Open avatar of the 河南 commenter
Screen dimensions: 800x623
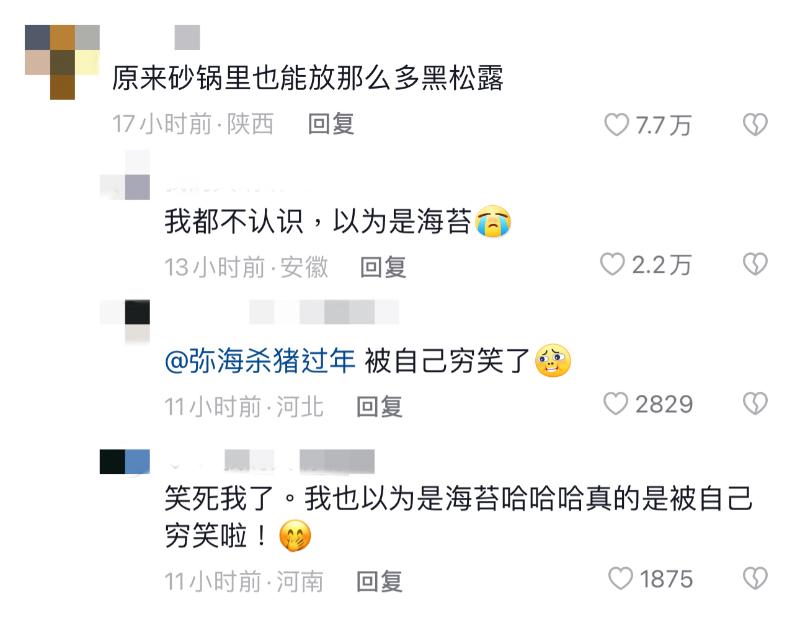[x=125, y=461]
